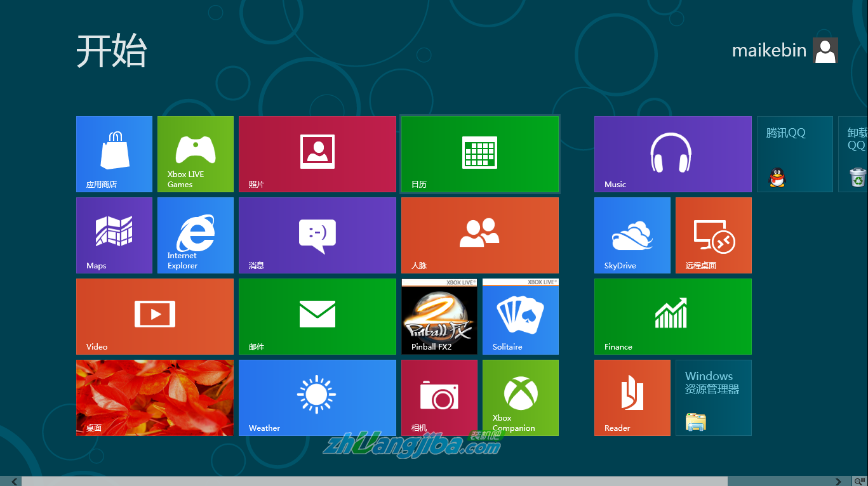Open the Maps tile

(x=114, y=235)
